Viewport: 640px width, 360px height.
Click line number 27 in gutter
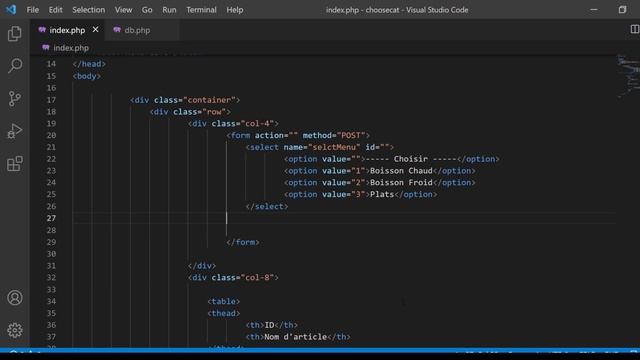pos(51,218)
